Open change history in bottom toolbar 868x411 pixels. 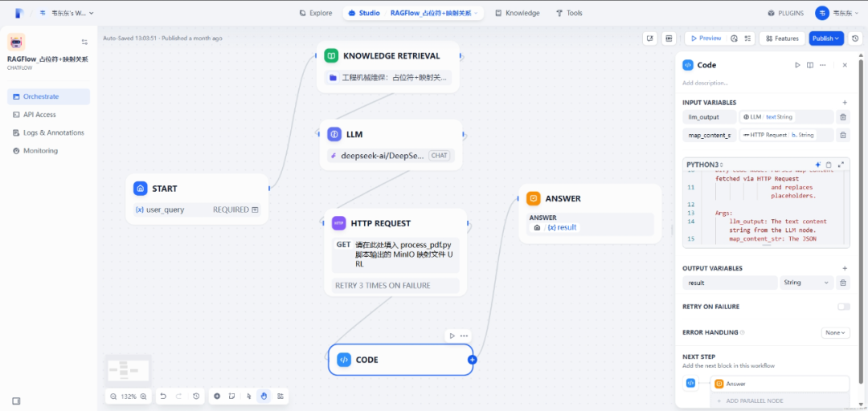196,396
